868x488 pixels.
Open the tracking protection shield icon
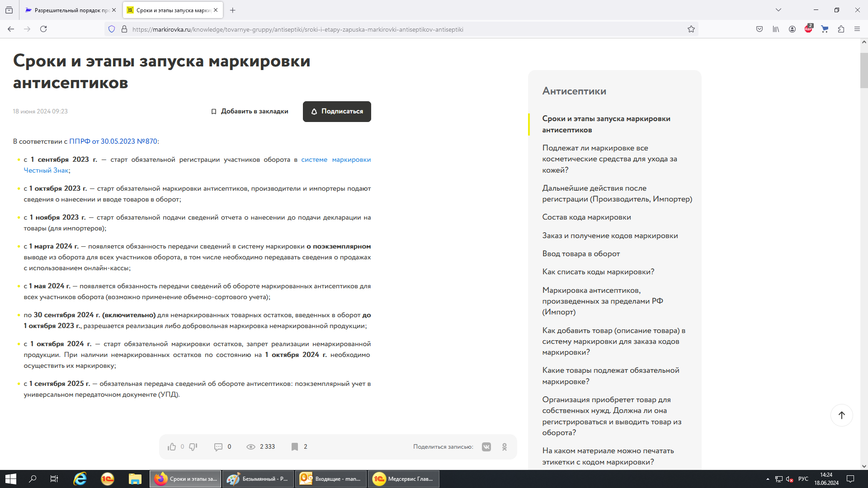tap(112, 29)
